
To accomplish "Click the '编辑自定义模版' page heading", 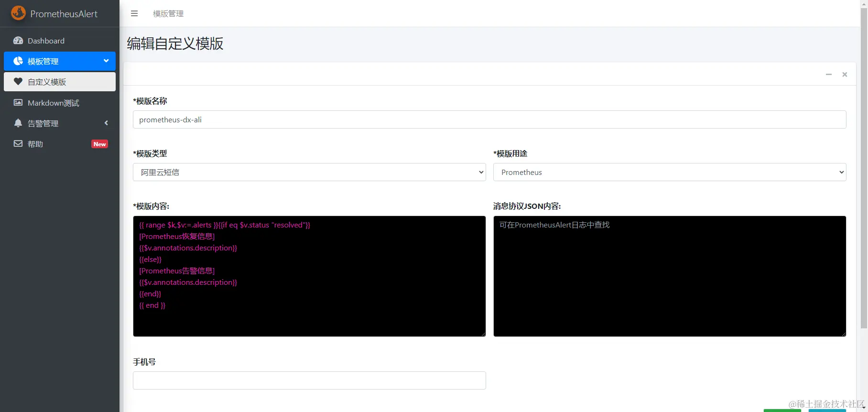I will tap(175, 43).
